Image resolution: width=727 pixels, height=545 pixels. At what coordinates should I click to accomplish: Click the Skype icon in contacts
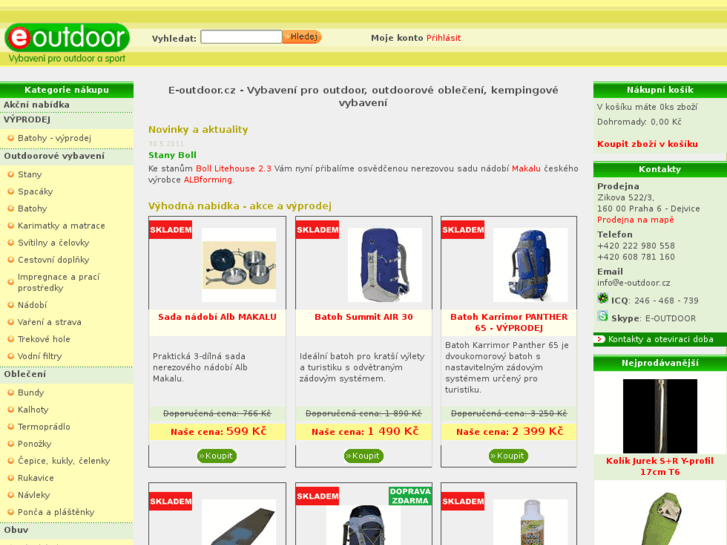pos(602,316)
